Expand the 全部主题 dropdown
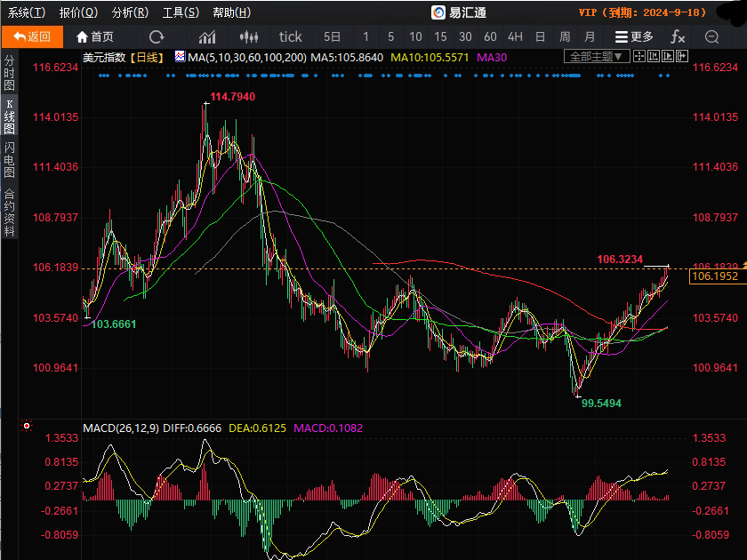This screenshot has width=747, height=560. click(x=597, y=57)
